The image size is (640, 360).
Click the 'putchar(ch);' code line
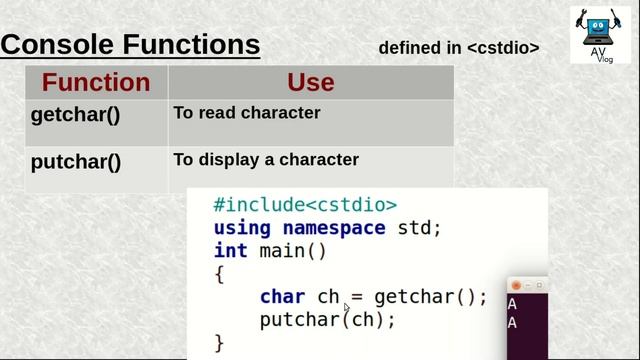[x=328, y=320]
